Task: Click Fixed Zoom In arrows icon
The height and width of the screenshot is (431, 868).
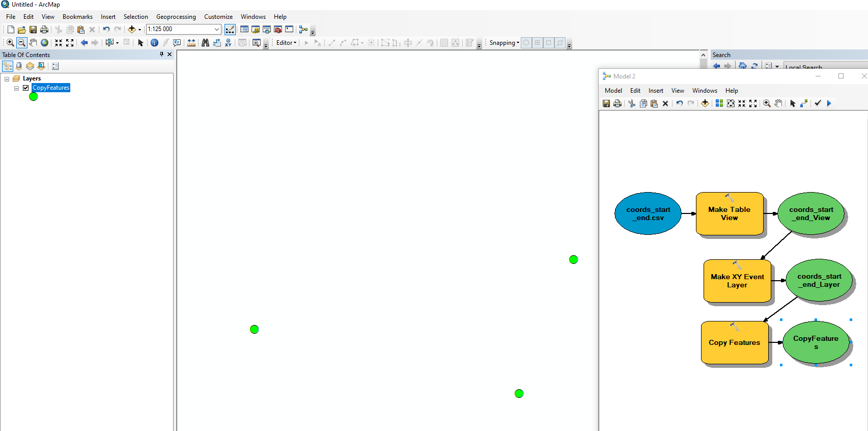Action: point(59,43)
